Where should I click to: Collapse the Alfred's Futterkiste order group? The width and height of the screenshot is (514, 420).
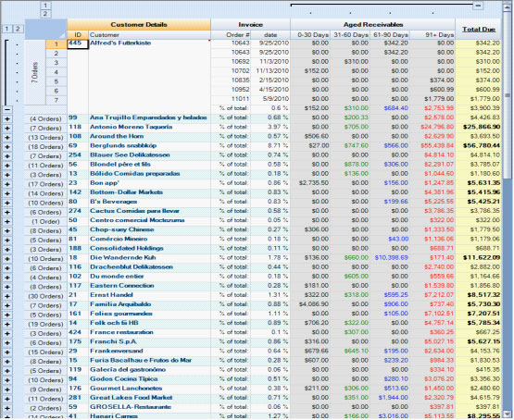[x=6, y=110]
